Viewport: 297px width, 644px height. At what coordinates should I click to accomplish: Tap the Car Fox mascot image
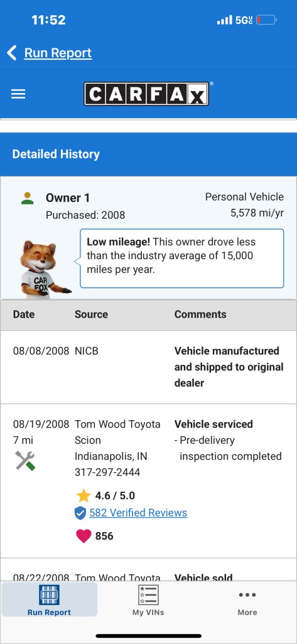tap(45, 269)
